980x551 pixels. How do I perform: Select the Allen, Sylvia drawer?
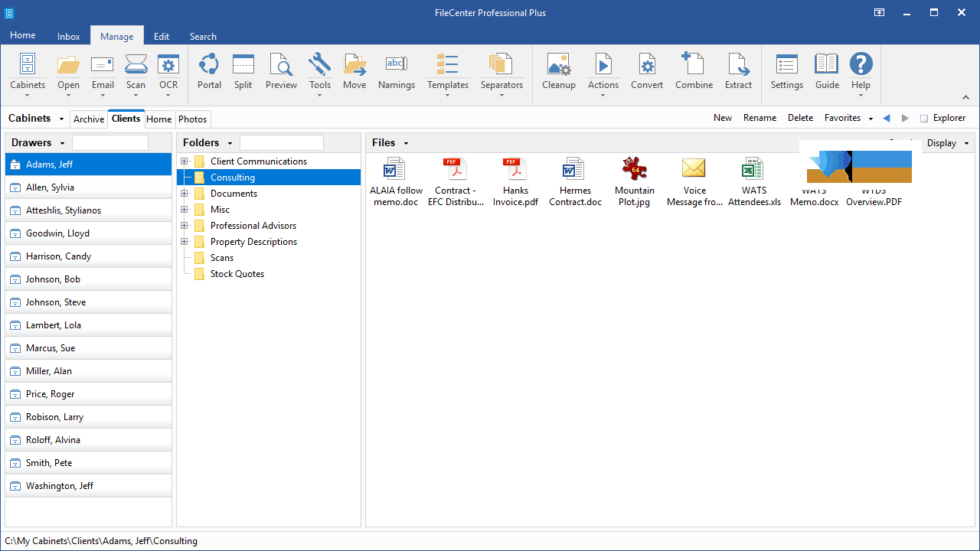coord(89,187)
